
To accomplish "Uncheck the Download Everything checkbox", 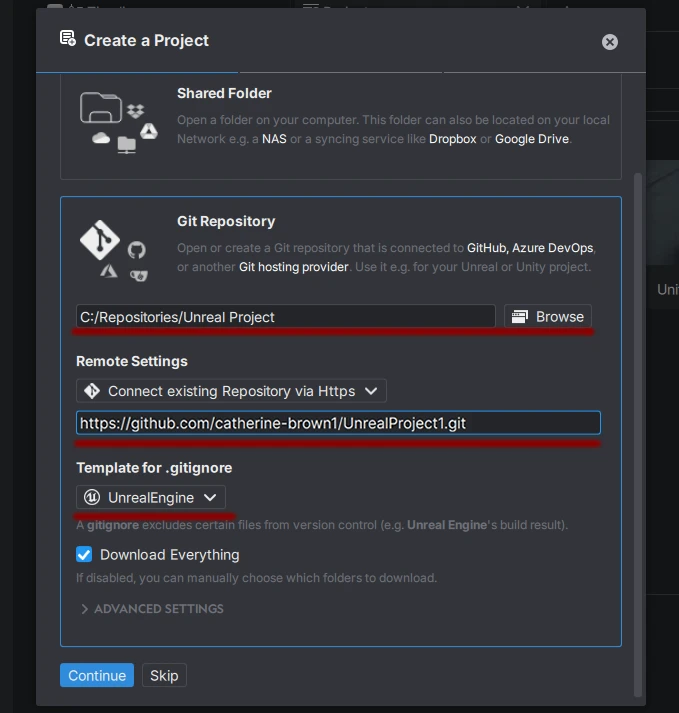I will point(84,555).
